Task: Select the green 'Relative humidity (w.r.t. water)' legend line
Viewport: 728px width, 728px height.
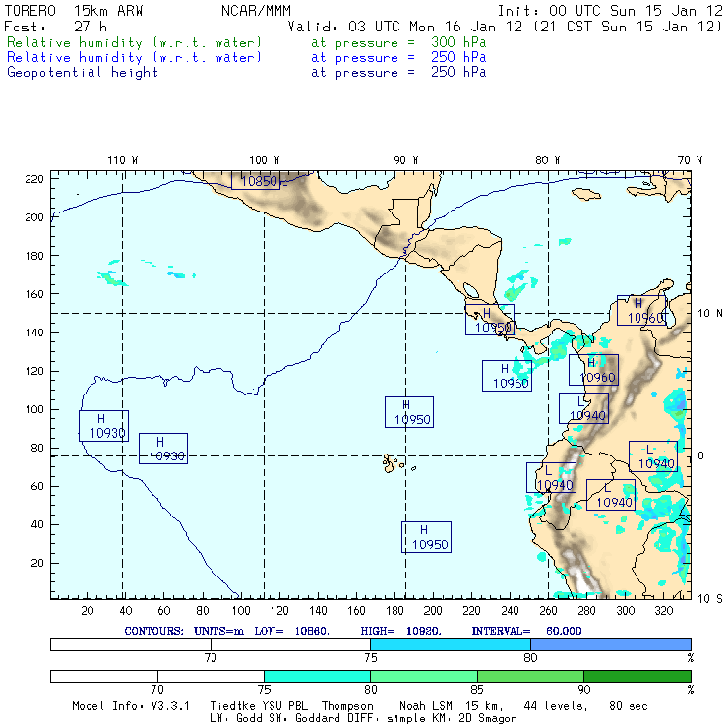Action: [x=134, y=42]
